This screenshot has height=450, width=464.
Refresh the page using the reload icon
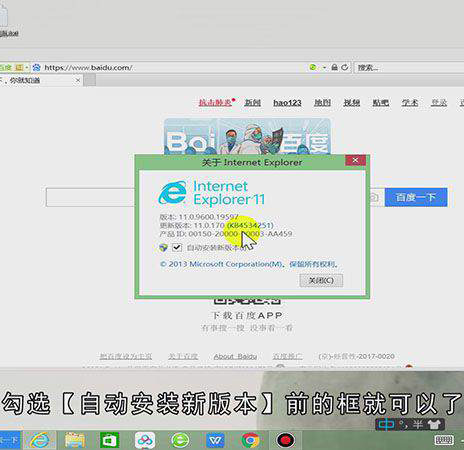click(x=345, y=67)
